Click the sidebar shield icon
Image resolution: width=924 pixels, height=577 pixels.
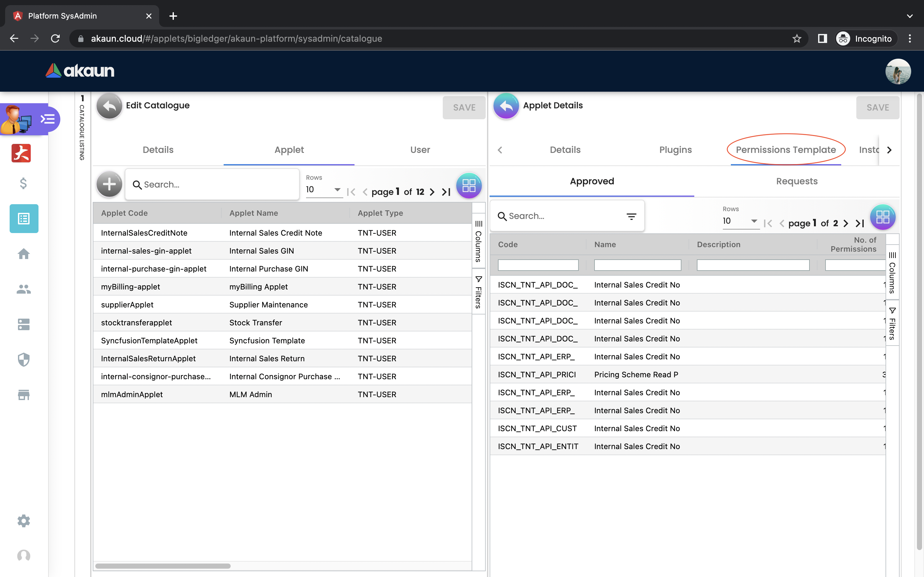[x=24, y=359]
